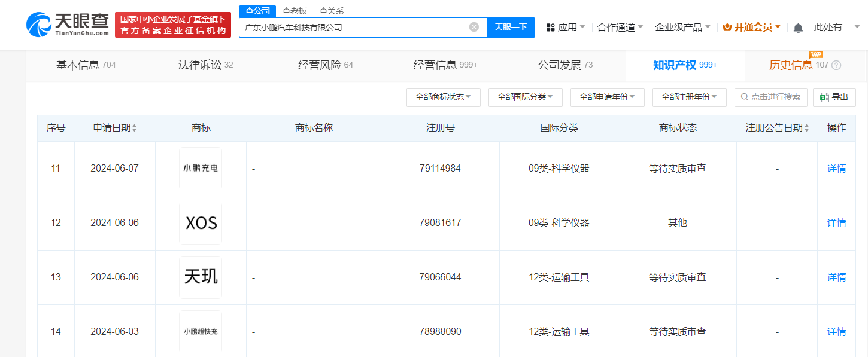Screen dimensions: 868x357
Task: Click inside the company search input field
Action: click(x=359, y=27)
